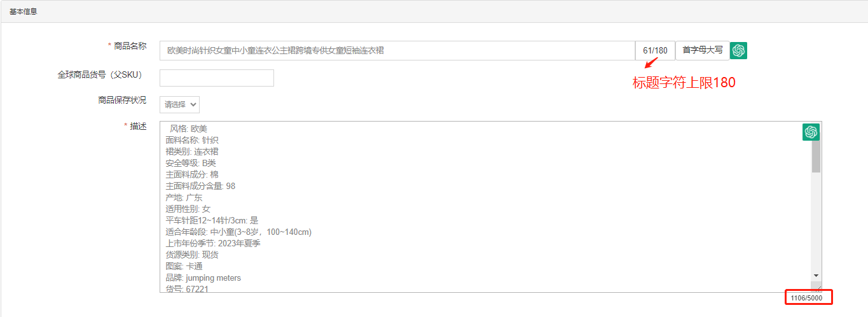Click the 商品名称 field label

[x=130, y=46]
